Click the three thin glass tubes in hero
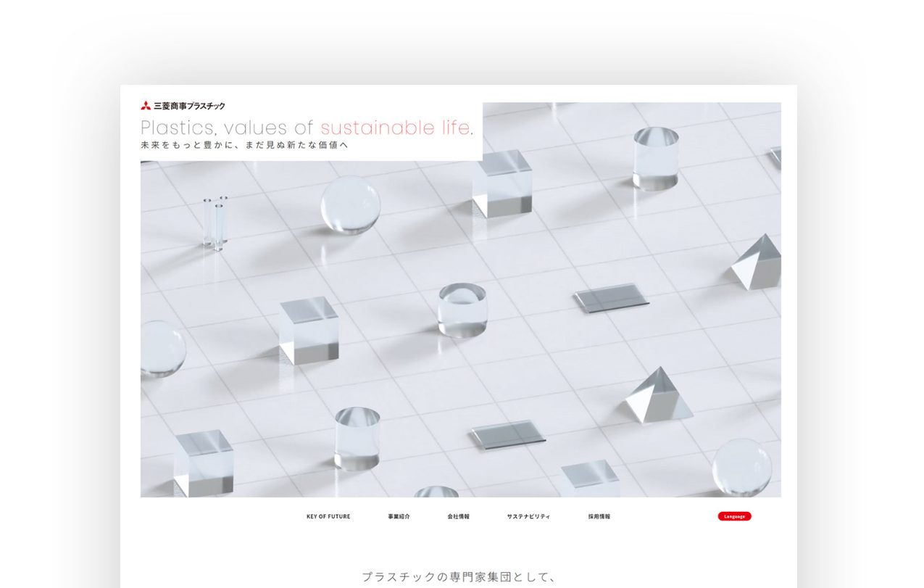924x588 pixels. 215,222
